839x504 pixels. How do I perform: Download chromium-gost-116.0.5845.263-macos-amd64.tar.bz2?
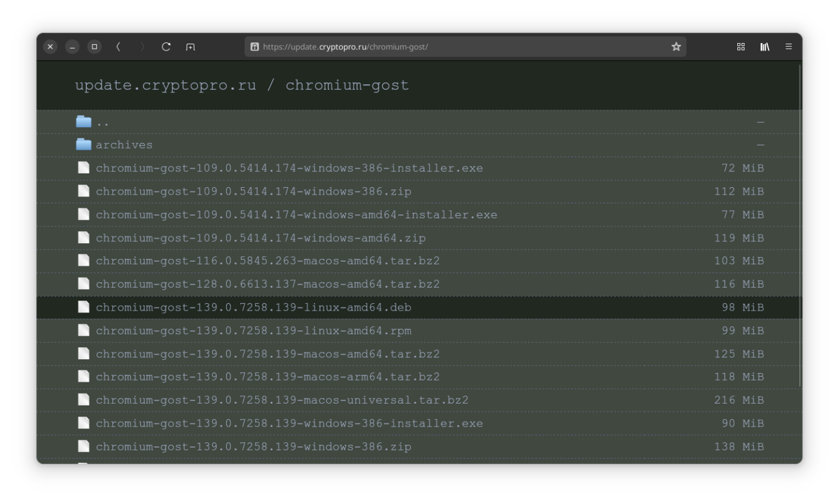pos(268,261)
